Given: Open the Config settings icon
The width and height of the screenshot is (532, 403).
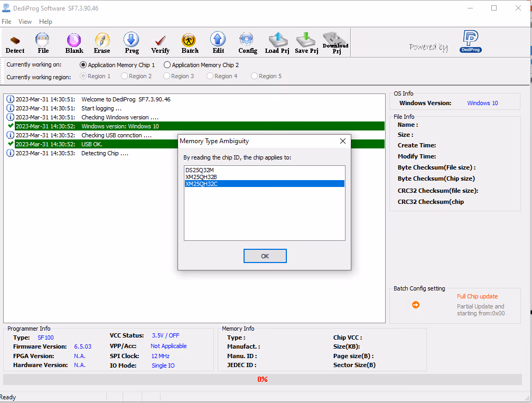Looking at the screenshot, I should click(x=248, y=44).
